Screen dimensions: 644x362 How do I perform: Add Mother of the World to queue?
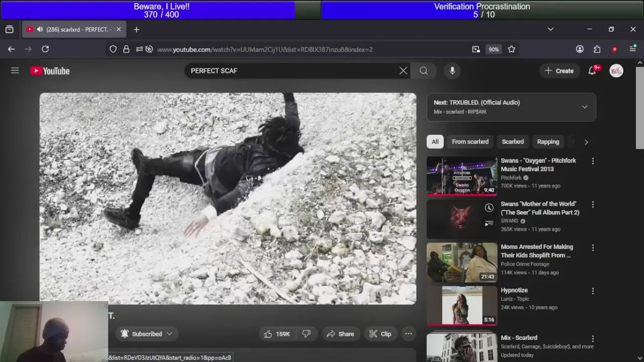click(489, 223)
